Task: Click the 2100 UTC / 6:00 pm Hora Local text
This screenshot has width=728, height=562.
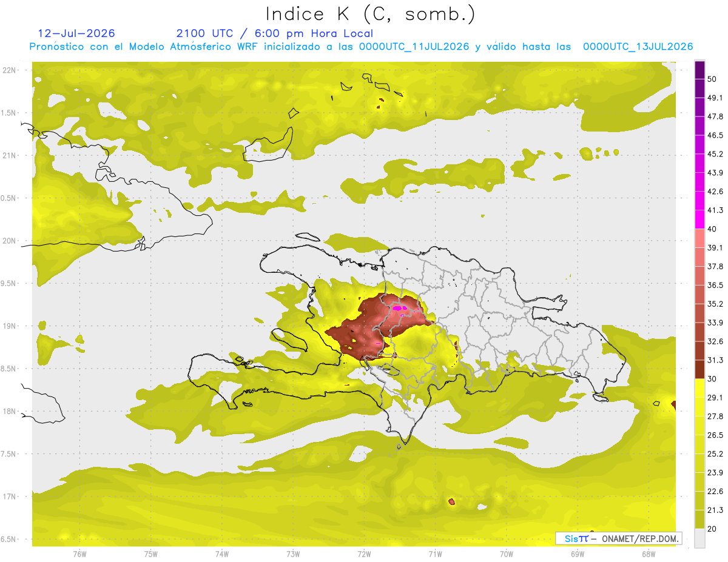Action: 275,33
